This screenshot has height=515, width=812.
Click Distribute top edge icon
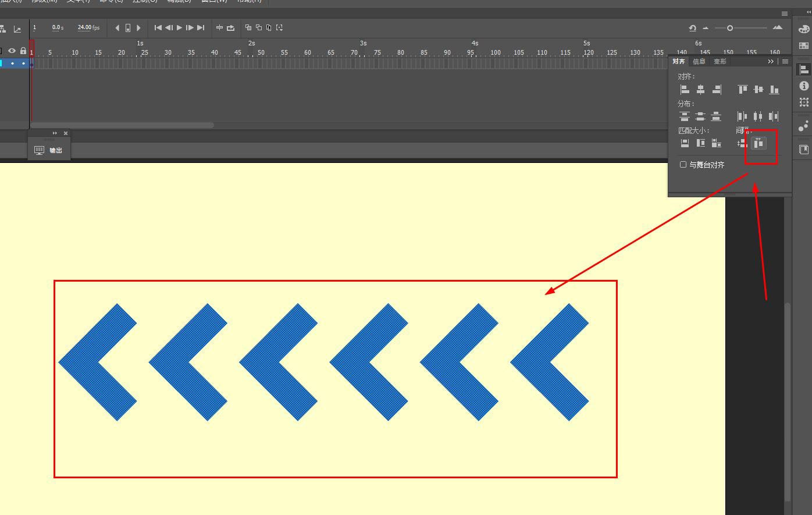pyautogui.click(x=685, y=116)
